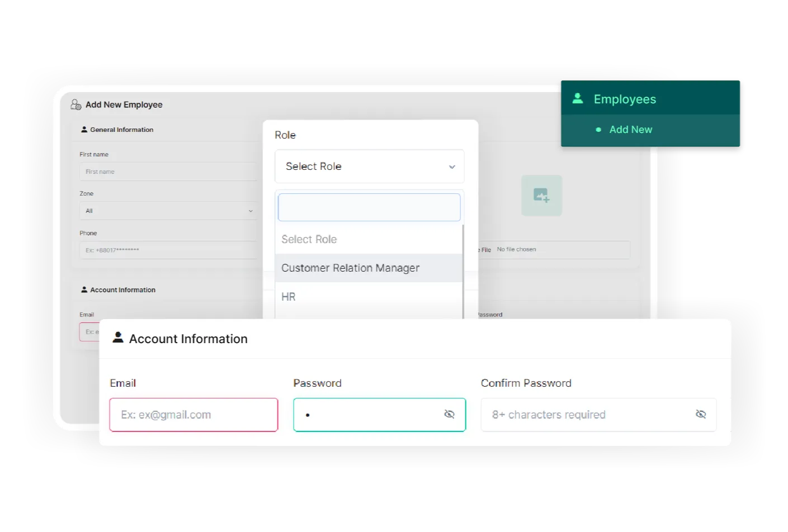Choose Customer Relation Manager role option
This screenshot has height=532, width=788.
click(x=350, y=268)
